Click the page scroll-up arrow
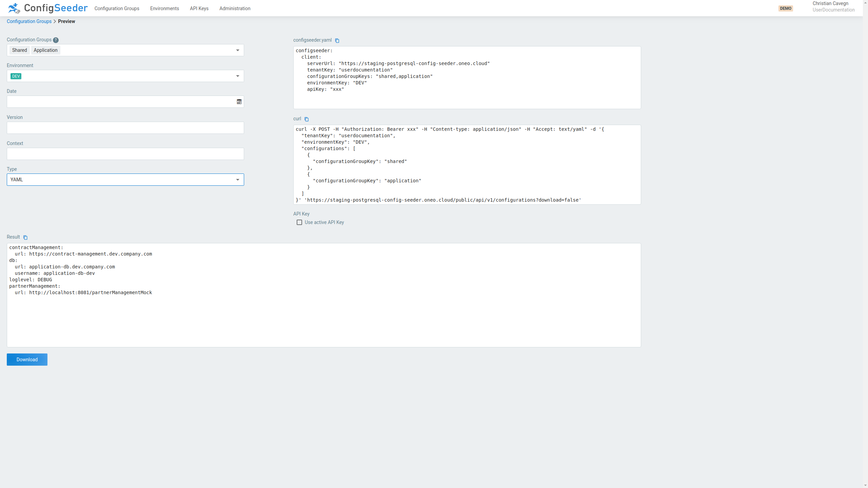 pyautogui.click(x=866, y=2)
